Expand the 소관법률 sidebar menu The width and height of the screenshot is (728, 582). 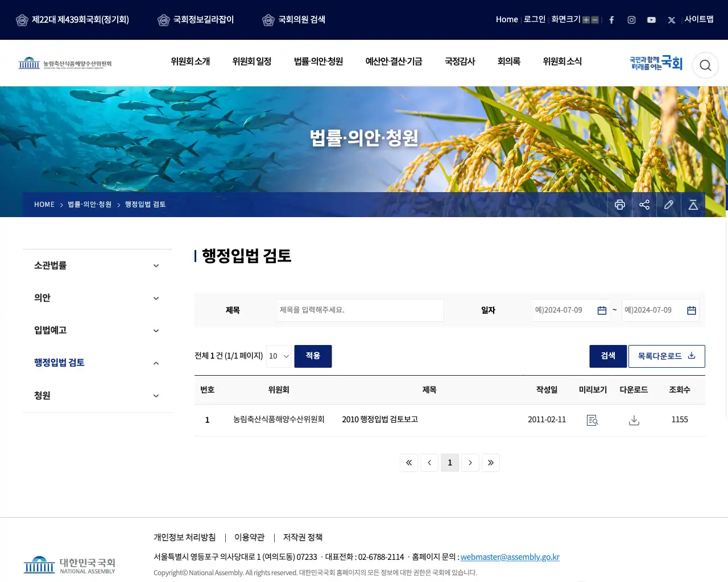tap(97, 265)
